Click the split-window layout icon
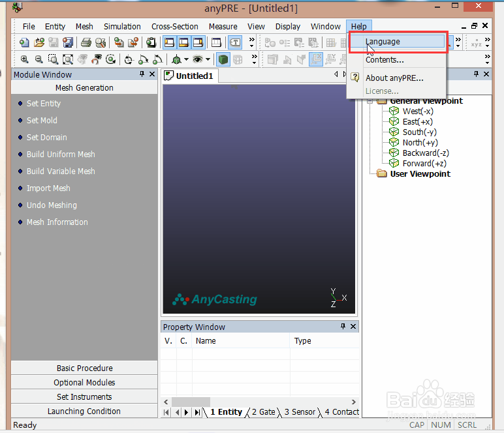Image resolution: width=504 pixels, height=433 pixels. pos(216,42)
